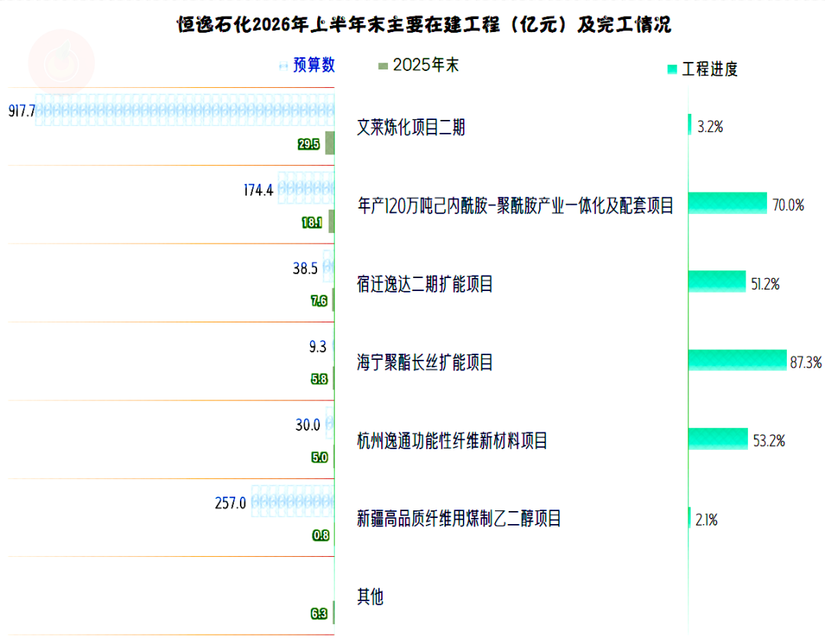The height and width of the screenshot is (644, 825).
Task: Click the 174.4 budget value label
Action: pos(258,190)
